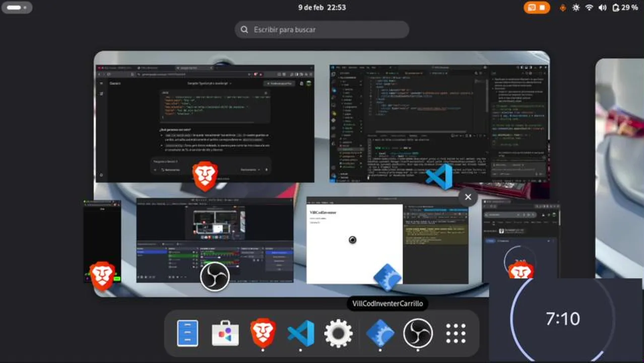
Task: Click the orange microphone indicator
Action: coord(563,8)
